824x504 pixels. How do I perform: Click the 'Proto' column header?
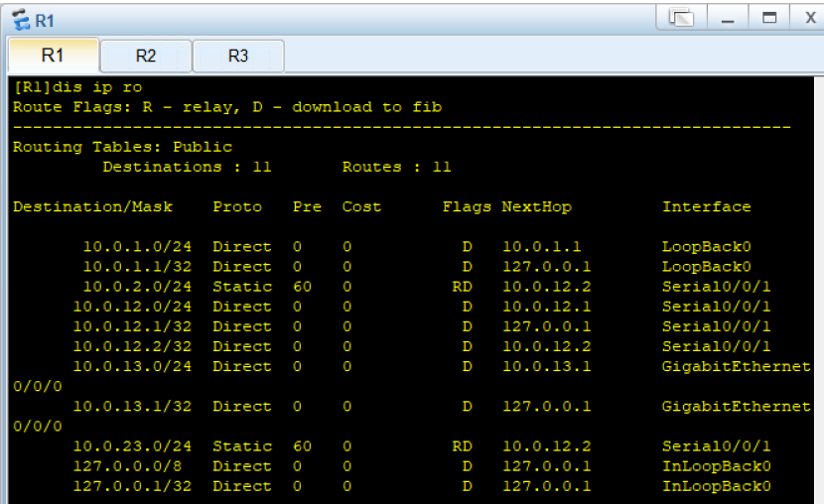(237, 206)
